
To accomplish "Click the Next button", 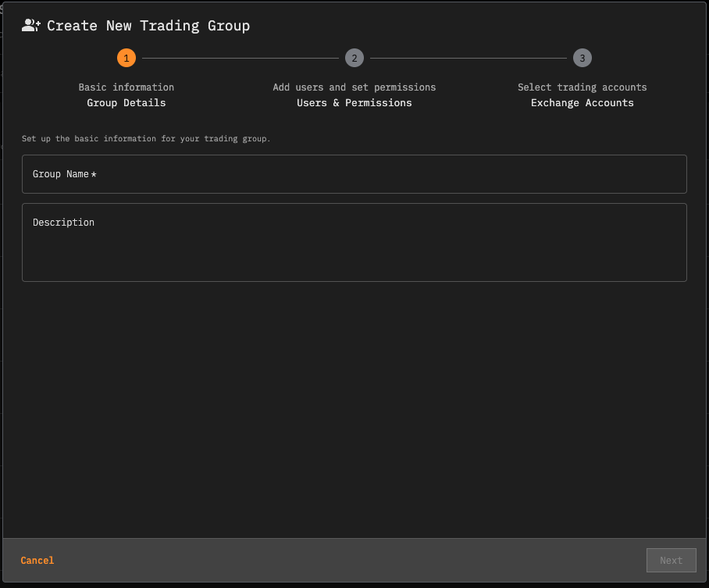I will coord(671,560).
